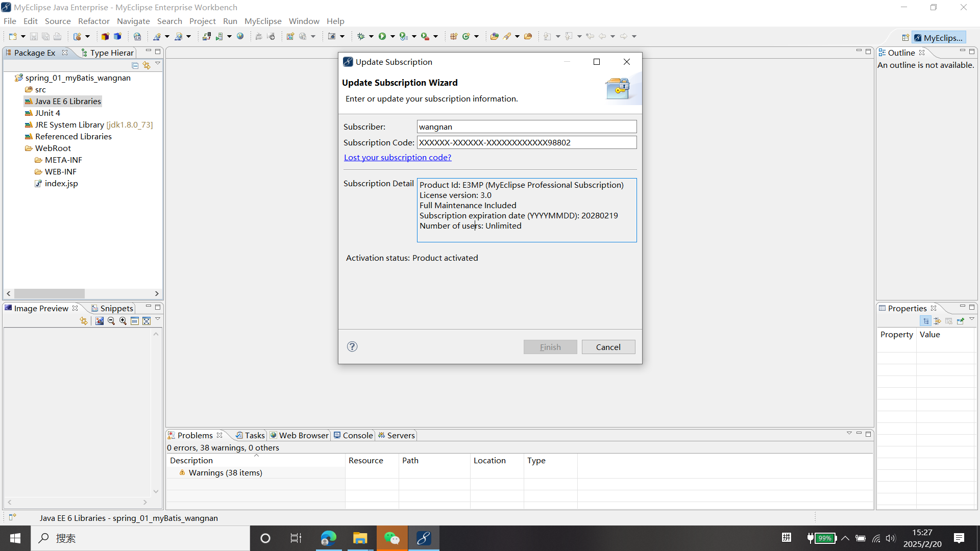Click the Open Perspective icon
This screenshot has width=980, height=551.
point(905,38)
